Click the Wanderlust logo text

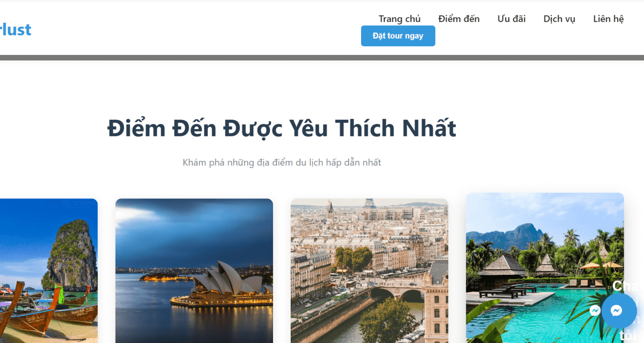pyautogui.click(x=15, y=29)
